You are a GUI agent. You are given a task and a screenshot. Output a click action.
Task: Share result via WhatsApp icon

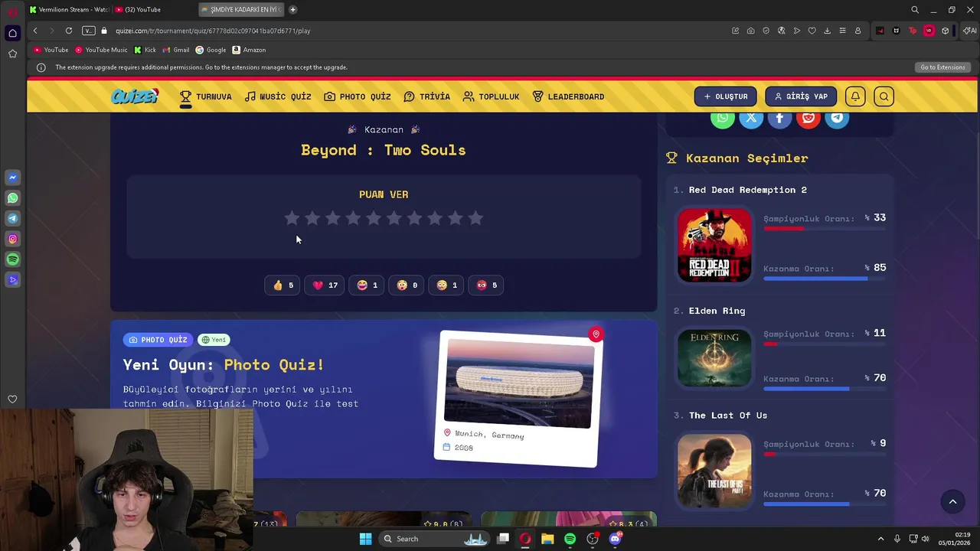pos(722,118)
